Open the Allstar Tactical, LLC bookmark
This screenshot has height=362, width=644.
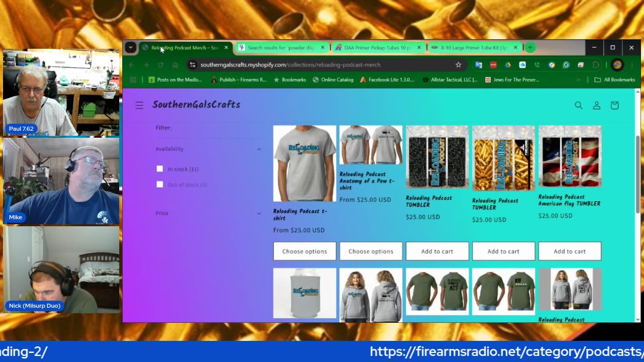coord(450,79)
